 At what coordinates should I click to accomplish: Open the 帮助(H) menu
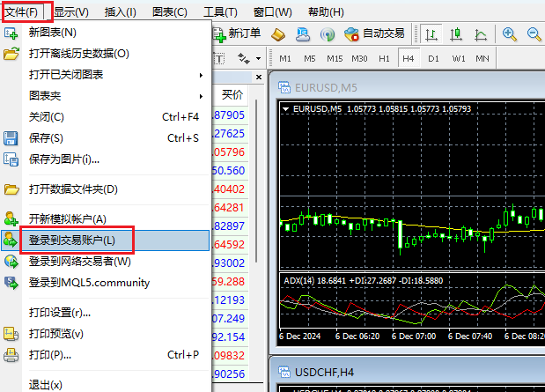(326, 12)
